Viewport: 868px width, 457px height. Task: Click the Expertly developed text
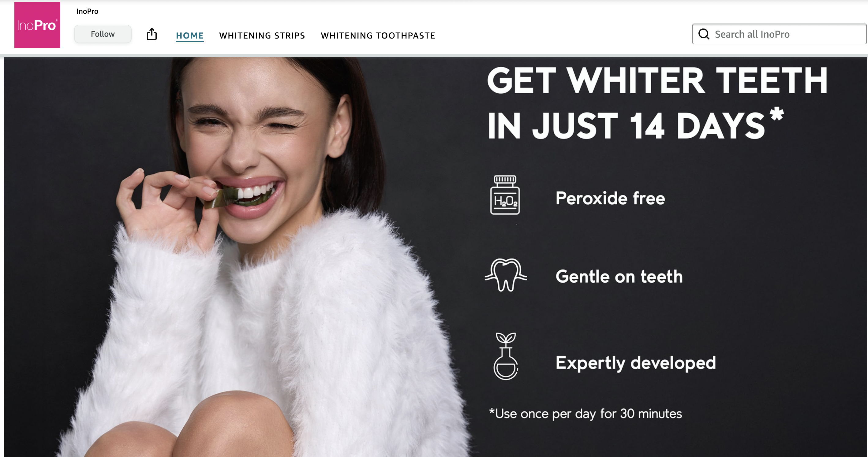(636, 363)
